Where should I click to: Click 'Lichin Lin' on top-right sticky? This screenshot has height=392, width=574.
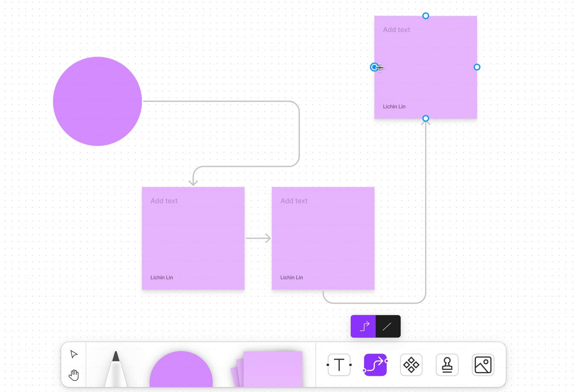pyautogui.click(x=394, y=107)
